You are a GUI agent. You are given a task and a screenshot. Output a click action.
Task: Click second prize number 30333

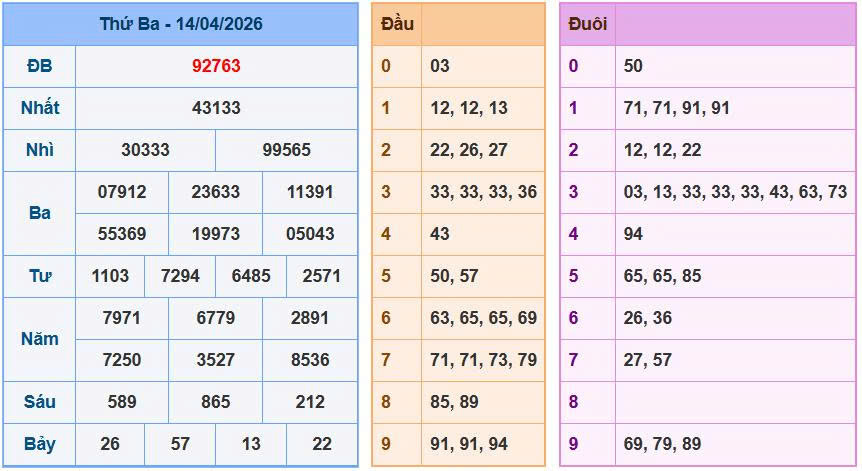(x=145, y=150)
